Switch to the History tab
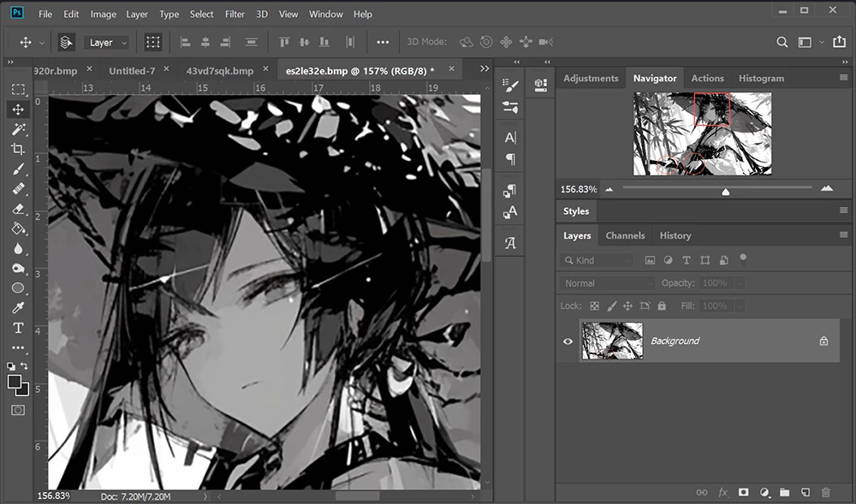Screen dimensions: 856x504 (x=675, y=235)
